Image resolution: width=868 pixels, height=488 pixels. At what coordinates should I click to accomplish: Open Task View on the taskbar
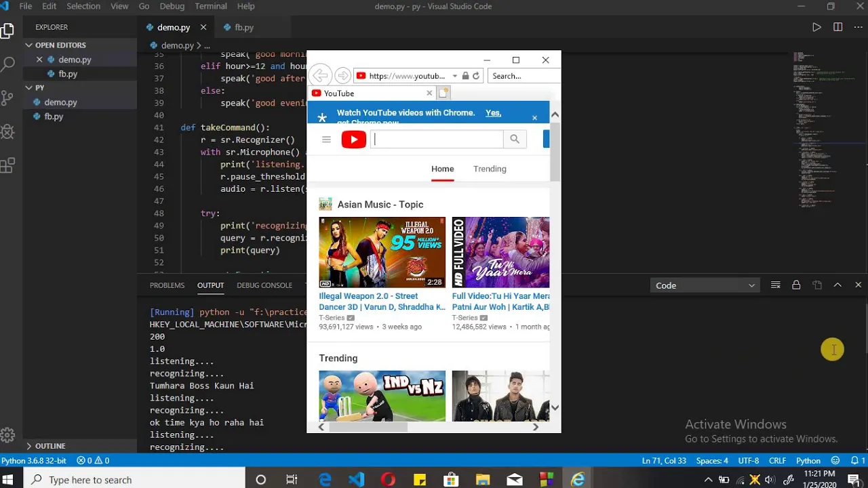pyautogui.click(x=292, y=480)
